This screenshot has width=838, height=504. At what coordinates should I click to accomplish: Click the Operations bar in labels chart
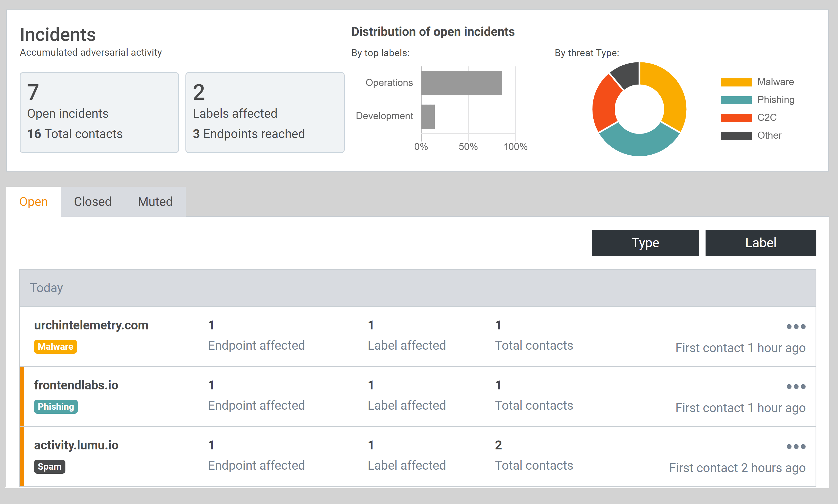pos(461,83)
